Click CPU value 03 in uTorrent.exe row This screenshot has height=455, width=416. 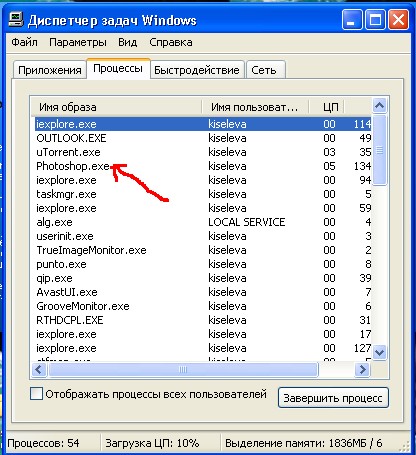(329, 152)
